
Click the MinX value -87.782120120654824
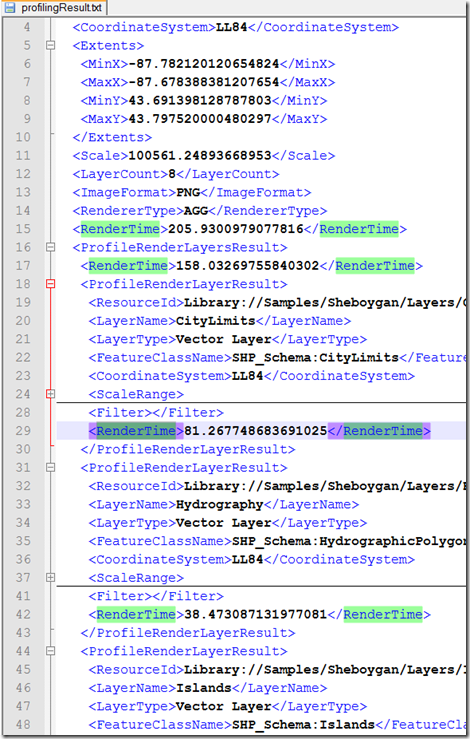point(204,64)
